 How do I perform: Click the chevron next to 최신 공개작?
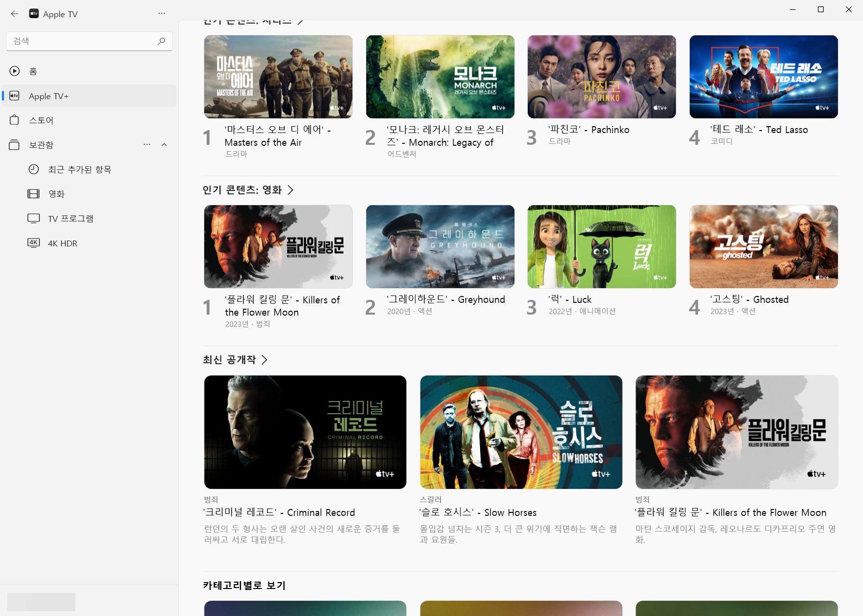(265, 360)
